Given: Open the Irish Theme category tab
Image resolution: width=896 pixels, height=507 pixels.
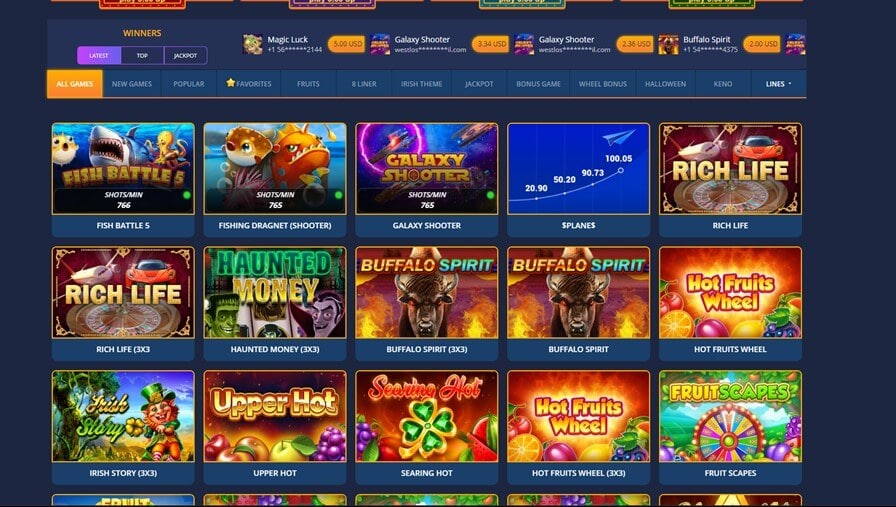Looking at the screenshot, I should [422, 84].
